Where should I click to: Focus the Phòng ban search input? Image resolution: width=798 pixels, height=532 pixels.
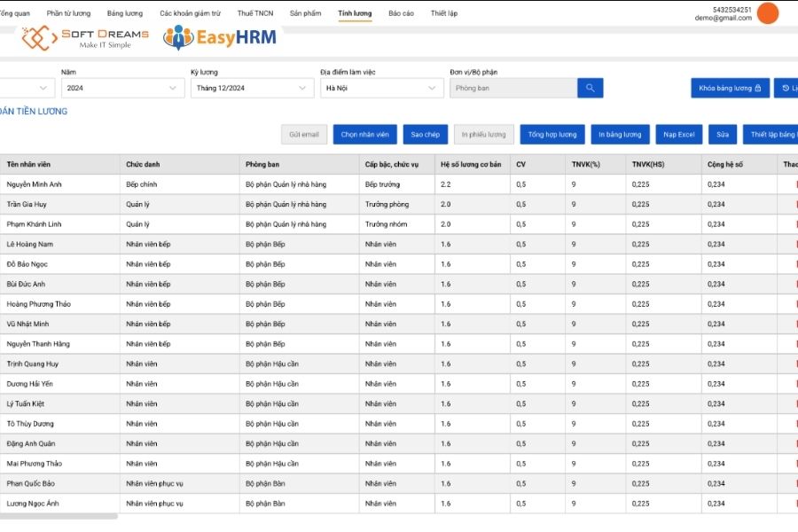point(513,88)
